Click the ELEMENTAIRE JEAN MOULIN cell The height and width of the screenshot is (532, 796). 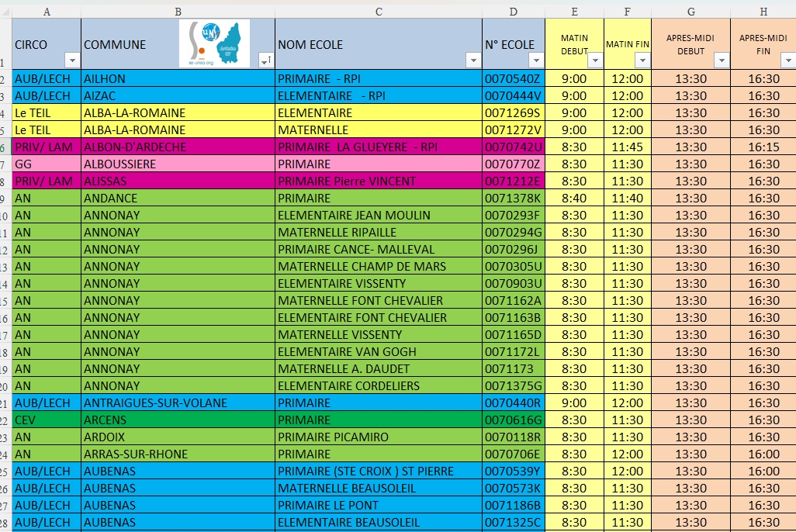(378, 216)
